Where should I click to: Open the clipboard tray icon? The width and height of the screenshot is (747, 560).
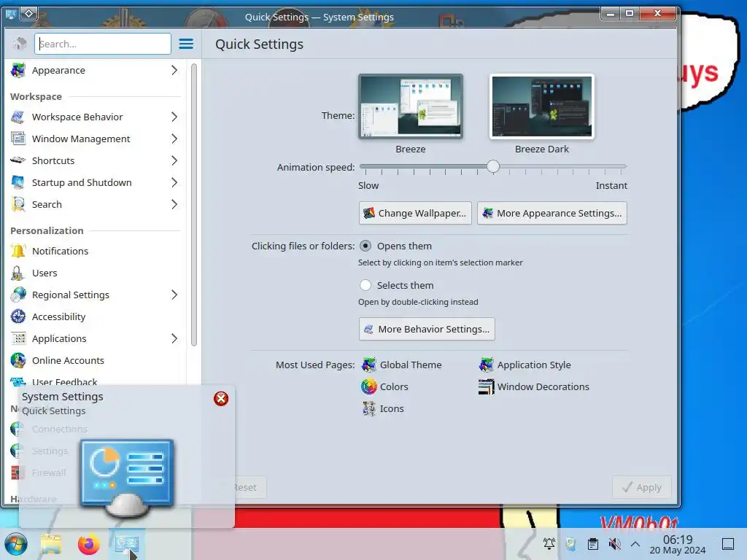coord(592,543)
